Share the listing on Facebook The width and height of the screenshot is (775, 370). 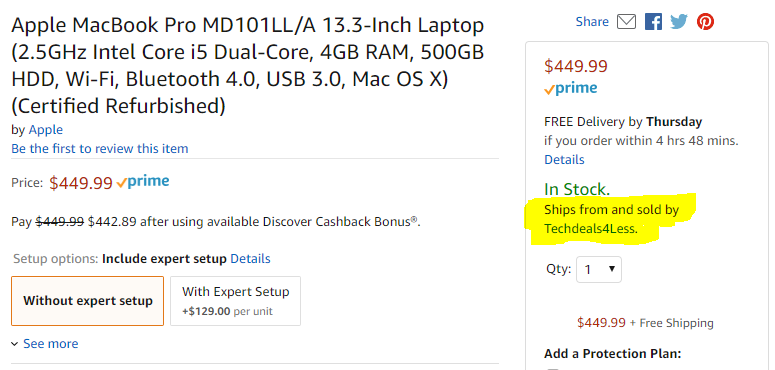(653, 22)
